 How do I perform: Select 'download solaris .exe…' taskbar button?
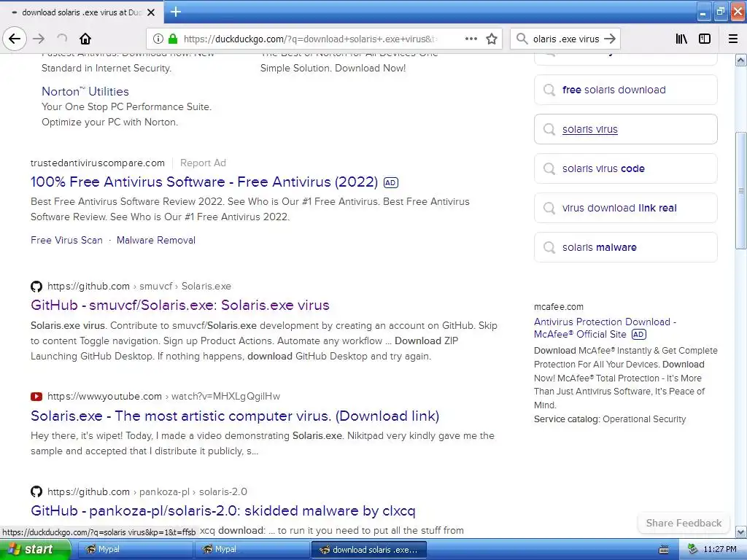pos(368,550)
